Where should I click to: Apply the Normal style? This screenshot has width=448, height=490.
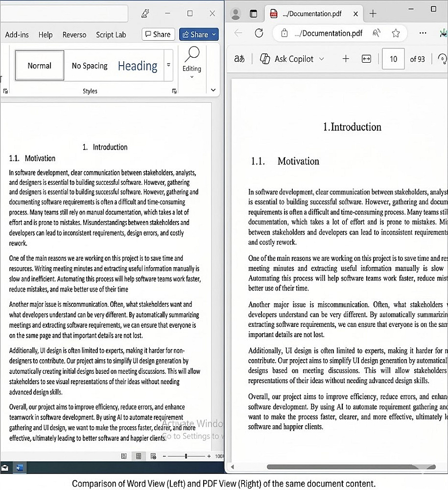click(x=39, y=66)
